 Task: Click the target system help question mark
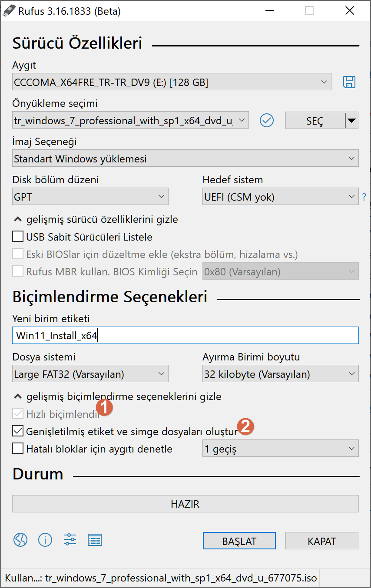(364, 197)
